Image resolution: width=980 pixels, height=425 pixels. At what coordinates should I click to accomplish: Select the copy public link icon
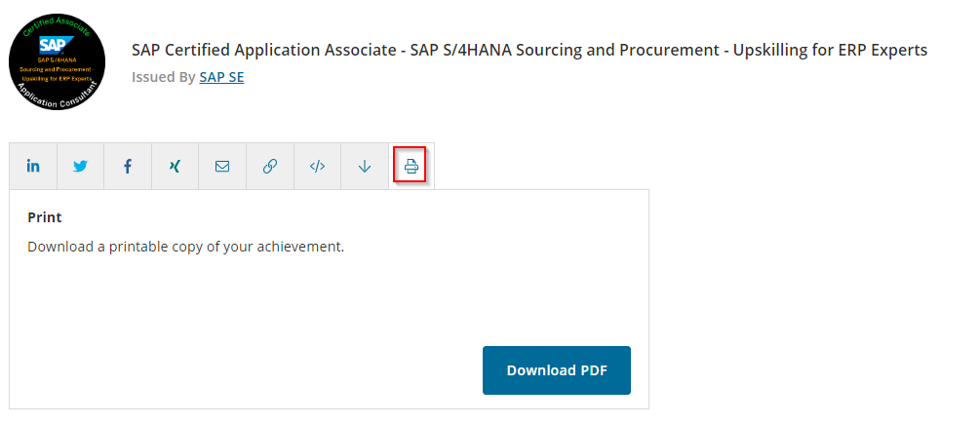tap(270, 167)
